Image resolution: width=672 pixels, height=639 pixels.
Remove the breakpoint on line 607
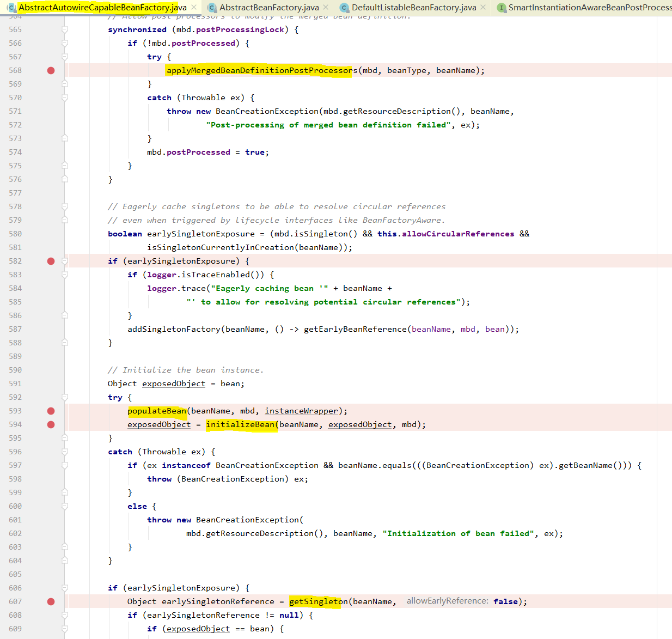(x=51, y=601)
